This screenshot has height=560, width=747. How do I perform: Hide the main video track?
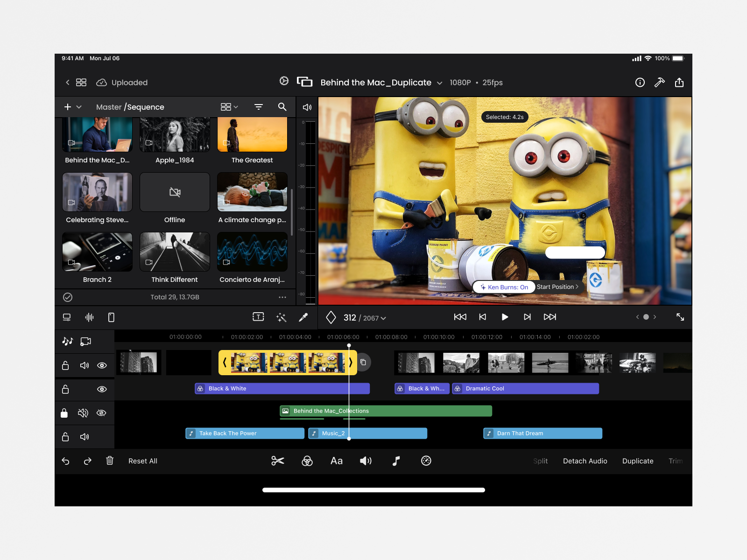click(102, 365)
